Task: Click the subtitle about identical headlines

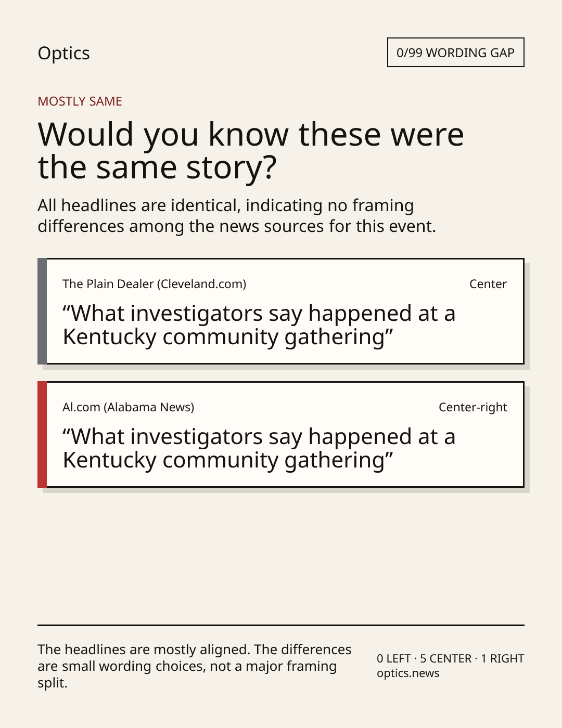Action: pyautogui.click(x=237, y=216)
